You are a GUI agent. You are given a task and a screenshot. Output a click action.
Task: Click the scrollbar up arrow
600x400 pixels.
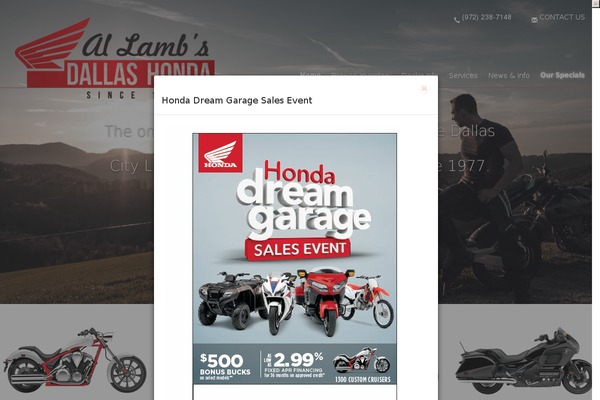(596, 3)
